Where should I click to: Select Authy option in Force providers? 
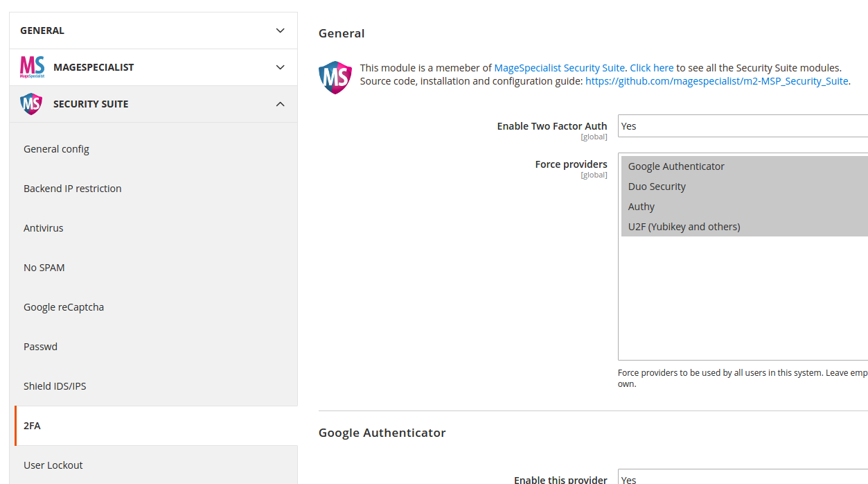tap(641, 207)
